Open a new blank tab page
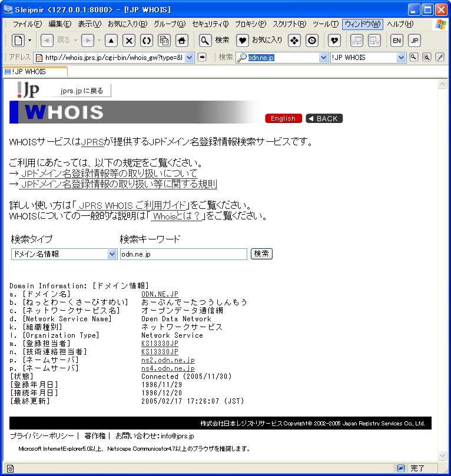Image resolution: width=451 pixels, height=476 pixels. [18, 41]
